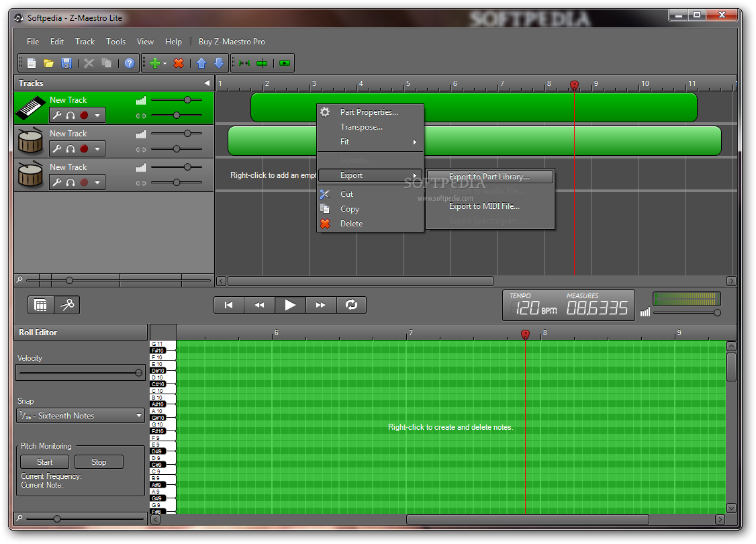This screenshot has height=544, width=756.
Task: Choose Export to MIDI File...
Action: pos(490,206)
